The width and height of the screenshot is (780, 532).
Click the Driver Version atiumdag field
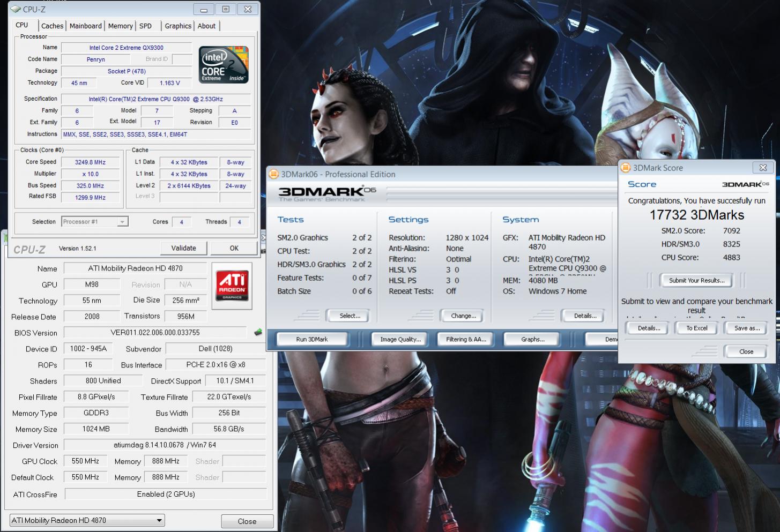pyautogui.click(x=165, y=445)
